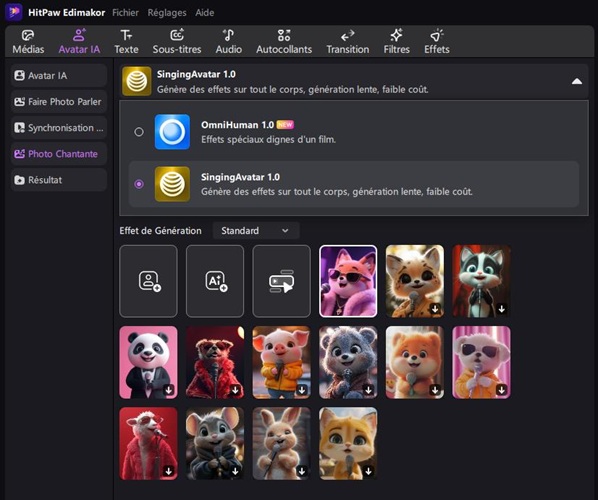Screen dimensions: 598x500
Task: Select Synchronisation in the sidebar
Action: click(59, 128)
